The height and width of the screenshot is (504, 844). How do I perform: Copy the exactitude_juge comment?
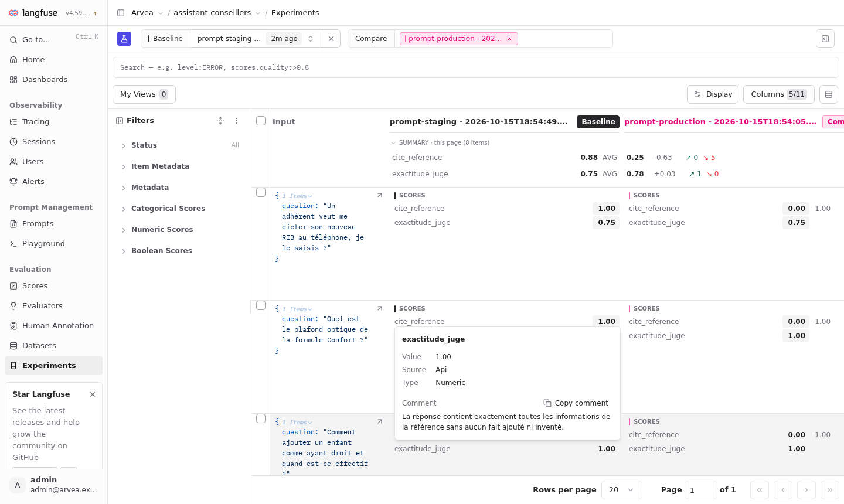(576, 403)
